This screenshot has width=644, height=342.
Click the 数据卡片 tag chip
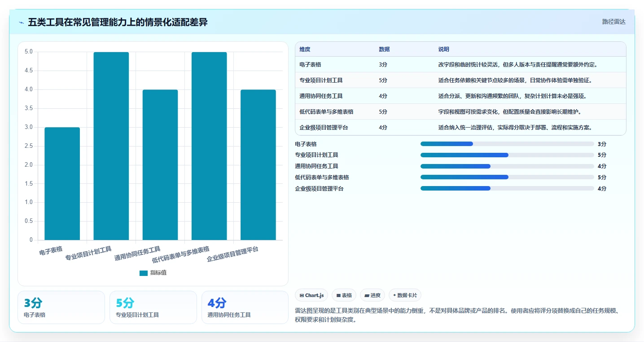point(405,295)
